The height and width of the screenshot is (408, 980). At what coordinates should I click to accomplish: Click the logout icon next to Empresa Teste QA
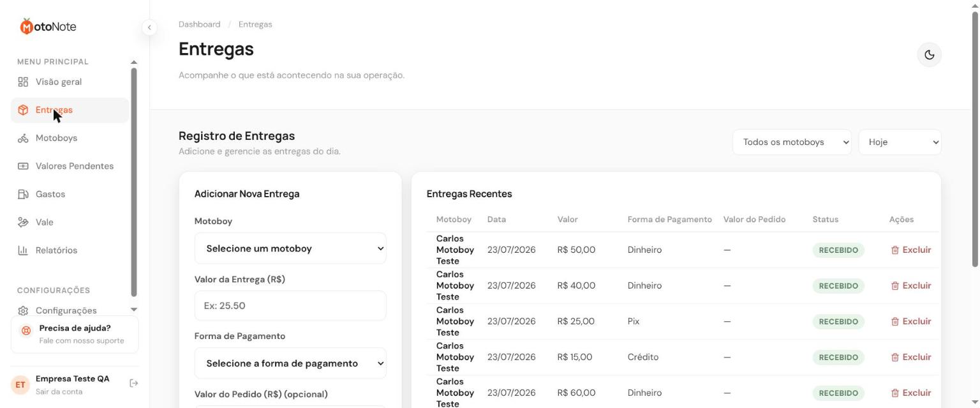(133, 383)
